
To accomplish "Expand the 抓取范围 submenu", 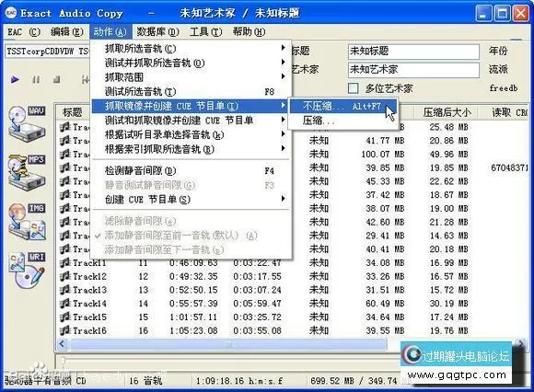I will (192, 77).
